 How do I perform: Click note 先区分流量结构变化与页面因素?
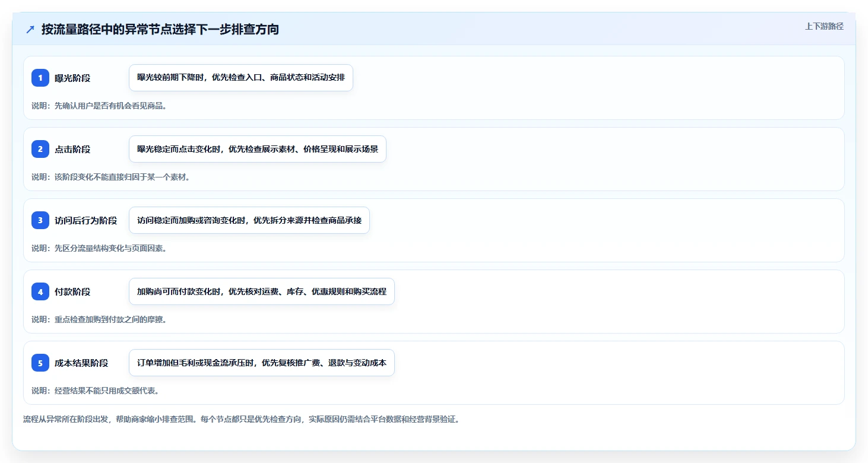pyautogui.click(x=99, y=248)
